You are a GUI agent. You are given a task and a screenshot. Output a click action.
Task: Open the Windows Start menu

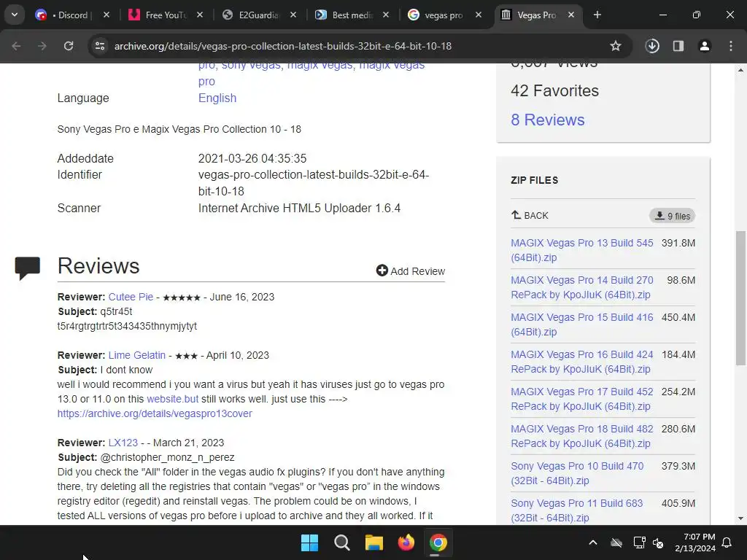coord(309,542)
